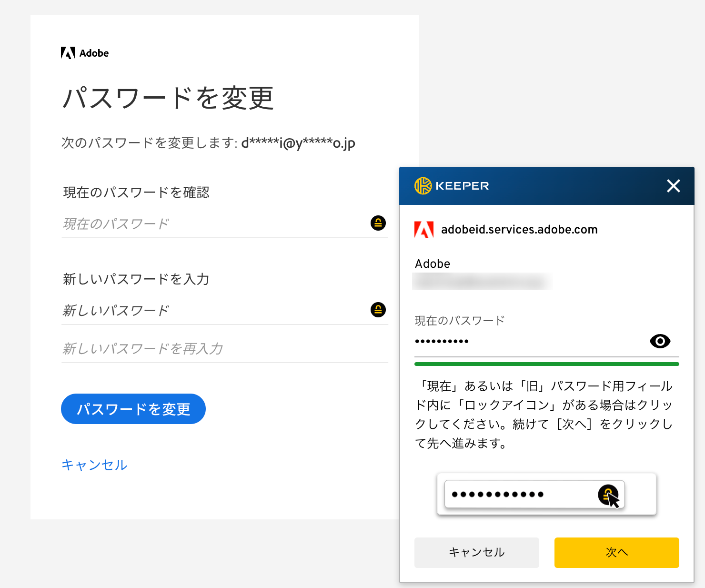Click lock icon in Keeper tutorial illustration
This screenshot has height=588, width=705.
pyautogui.click(x=608, y=495)
